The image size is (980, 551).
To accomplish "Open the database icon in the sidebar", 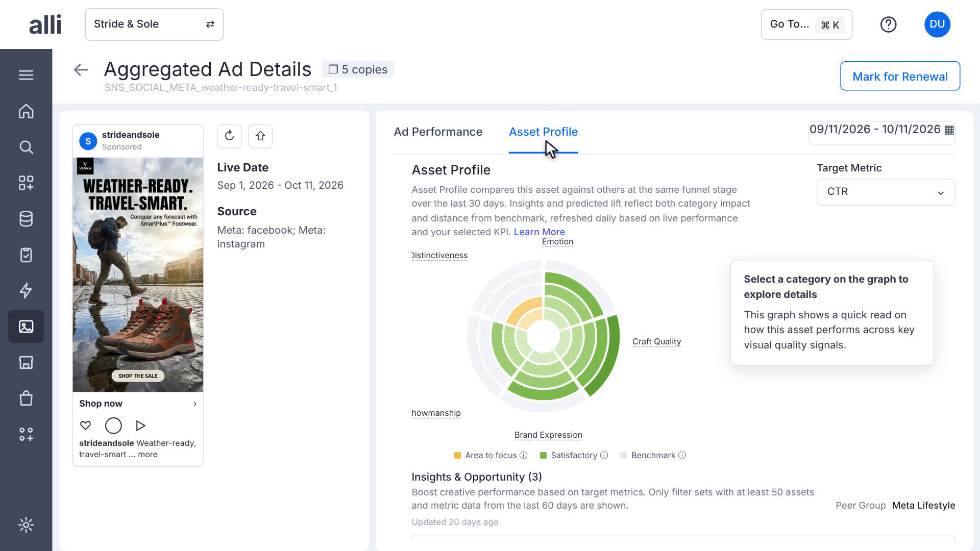I will pyautogui.click(x=26, y=219).
